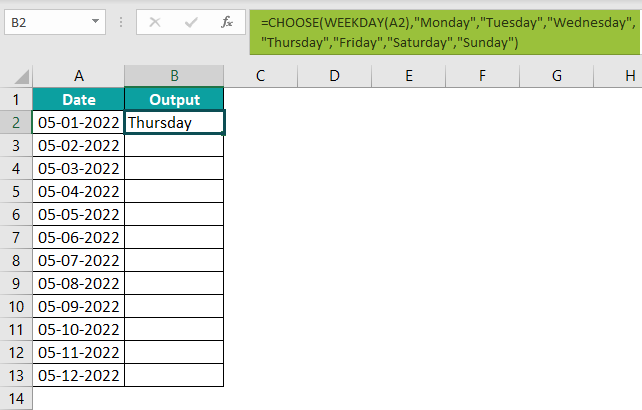
Task: Select column C header
Action: [260, 76]
